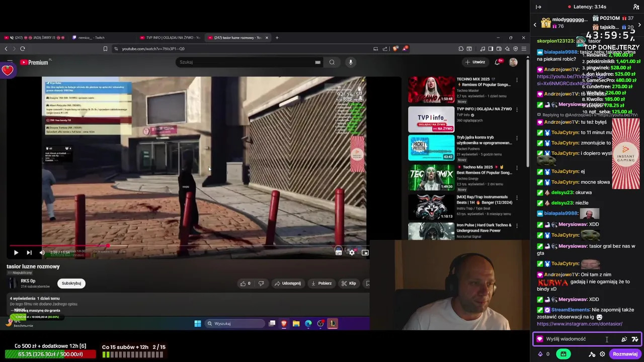Open Microsoft Edge from taskbar
Viewport: 644px width, 362px height.
pos(308,324)
